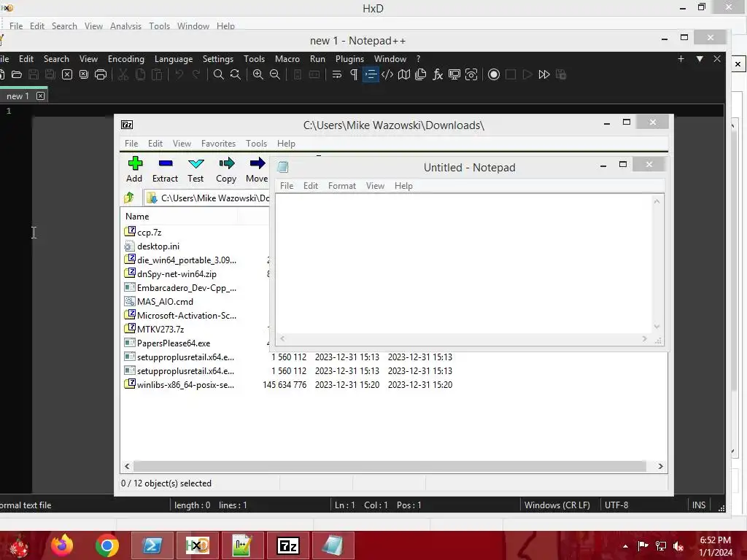The width and height of the screenshot is (747, 560).
Task: Click Notepad vertical scrollbar down arrow
Action: click(x=657, y=327)
